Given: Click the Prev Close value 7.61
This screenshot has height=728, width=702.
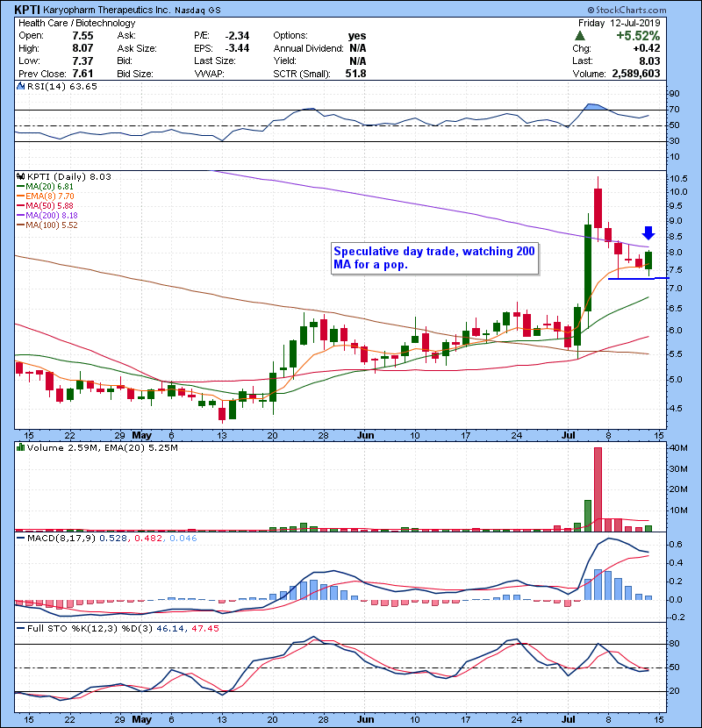Looking at the screenshot, I should pyautogui.click(x=82, y=74).
